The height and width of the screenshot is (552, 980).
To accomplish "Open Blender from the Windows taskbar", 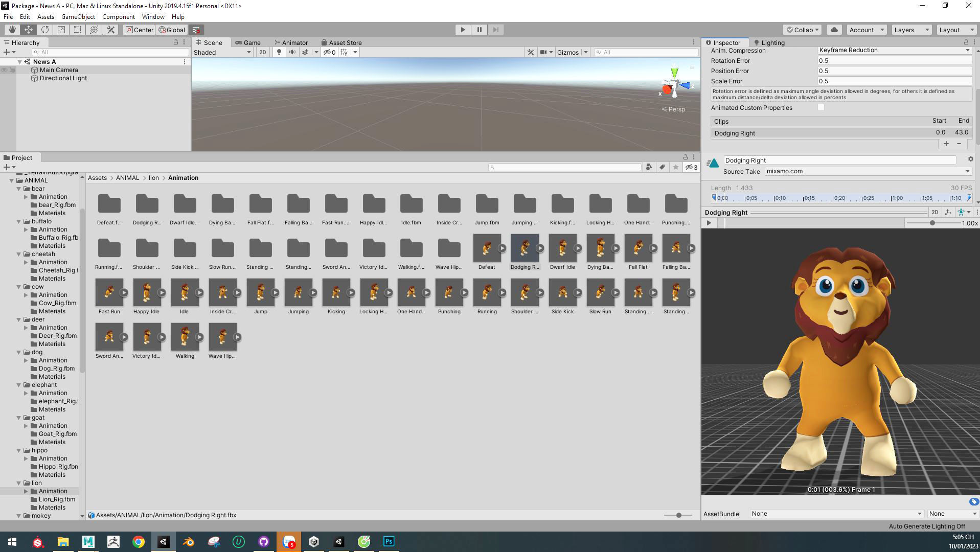I will click(x=189, y=542).
